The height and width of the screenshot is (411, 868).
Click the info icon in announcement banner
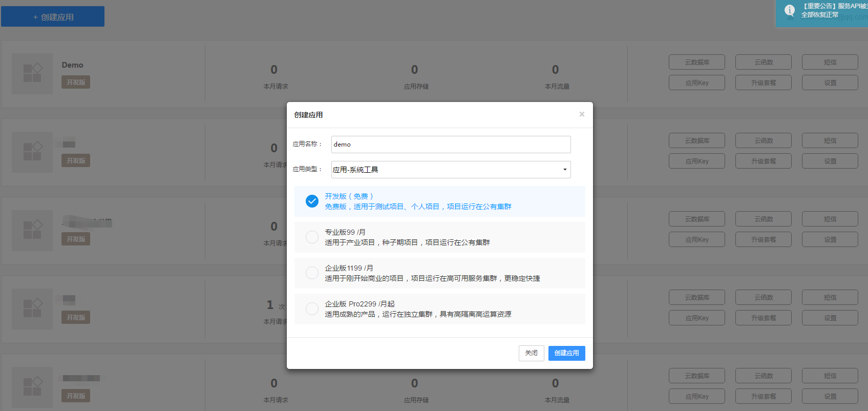[x=790, y=10]
